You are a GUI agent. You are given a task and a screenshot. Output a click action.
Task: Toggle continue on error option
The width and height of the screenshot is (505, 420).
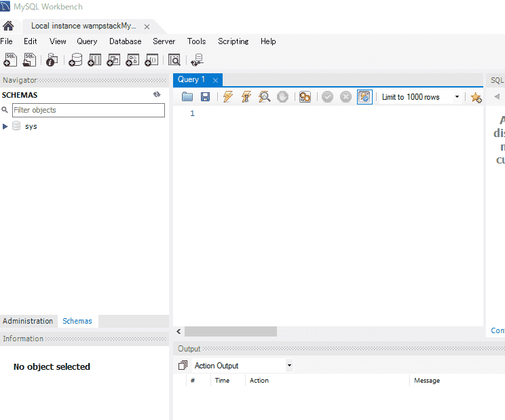click(x=305, y=97)
